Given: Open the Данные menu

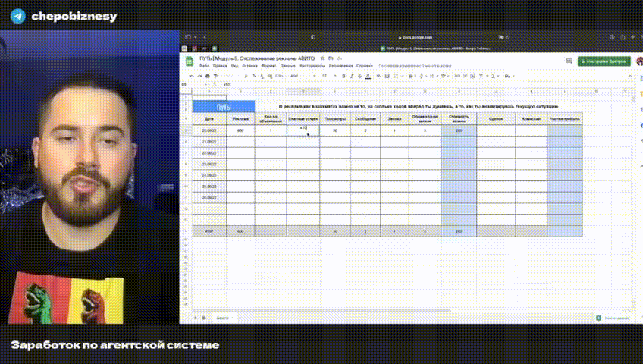Looking at the screenshot, I should tap(288, 65).
